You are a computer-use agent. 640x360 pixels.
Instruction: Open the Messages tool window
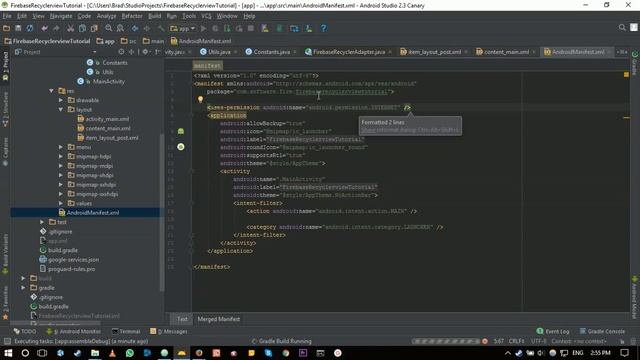[x=169, y=331]
